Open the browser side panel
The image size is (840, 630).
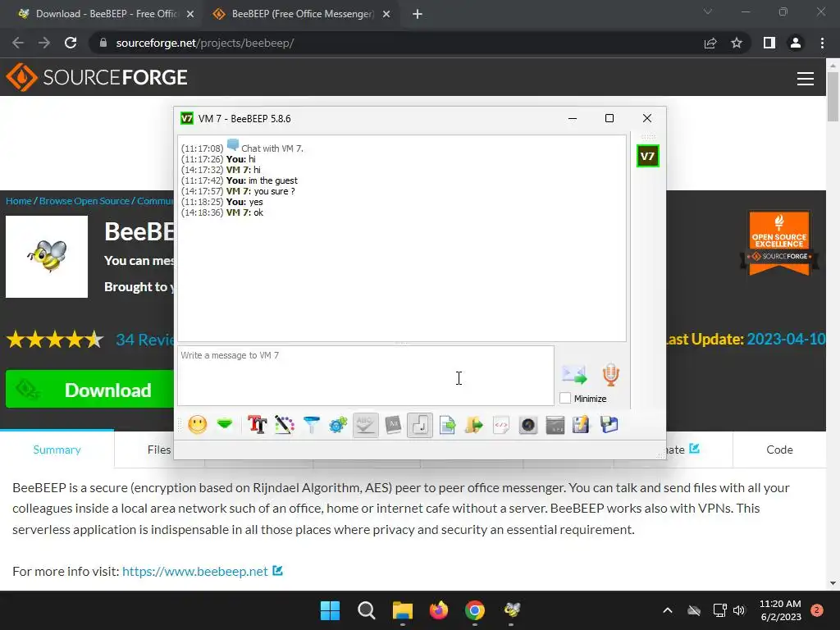[x=769, y=43]
